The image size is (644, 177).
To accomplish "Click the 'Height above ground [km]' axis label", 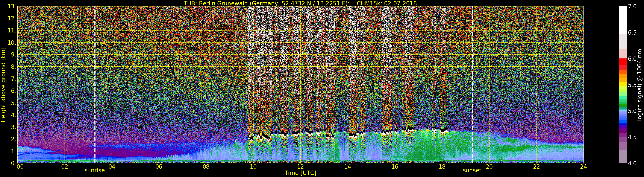I will [3, 85].
